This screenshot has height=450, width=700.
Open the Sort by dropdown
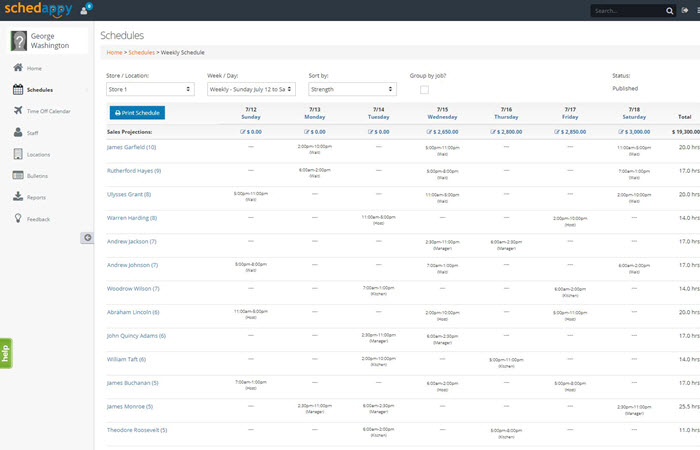click(x=352, y=89)
